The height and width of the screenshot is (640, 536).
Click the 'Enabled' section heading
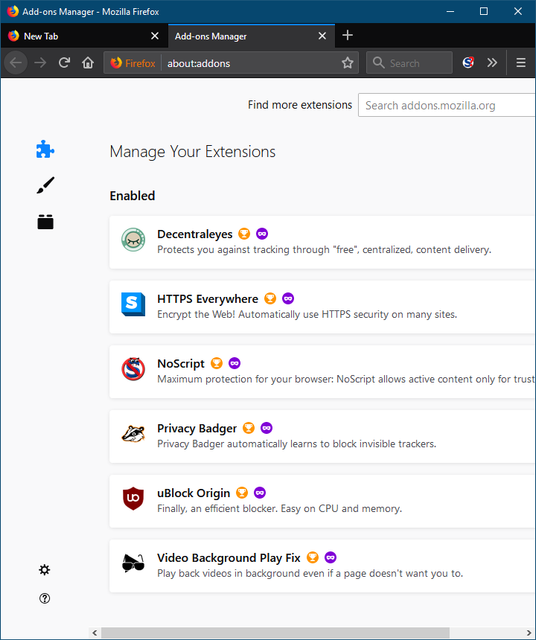132,196
